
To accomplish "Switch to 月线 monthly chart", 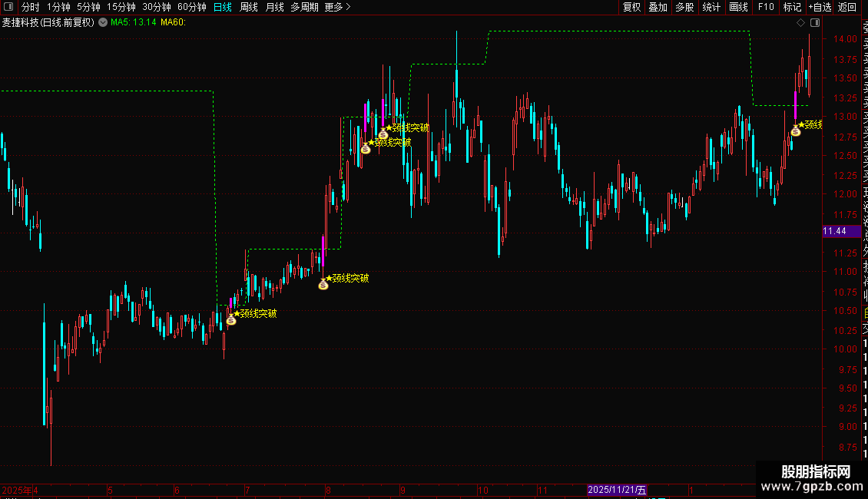I will click(x=274, y=7).
